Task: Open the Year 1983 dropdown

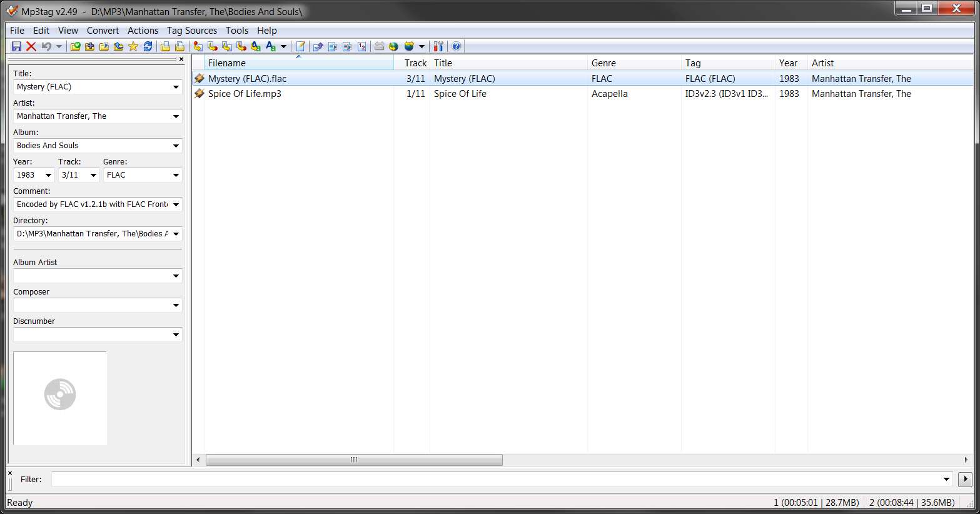Action: [x=48, y=175]
